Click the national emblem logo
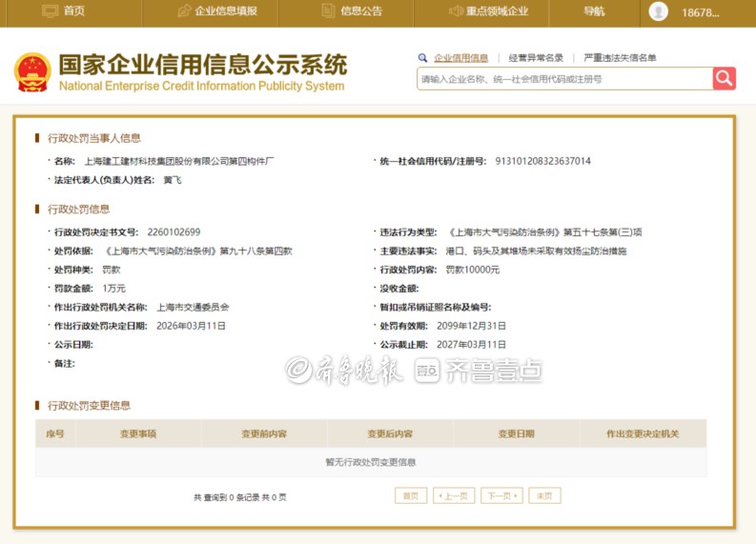The image size is (756, 544). 32,72
